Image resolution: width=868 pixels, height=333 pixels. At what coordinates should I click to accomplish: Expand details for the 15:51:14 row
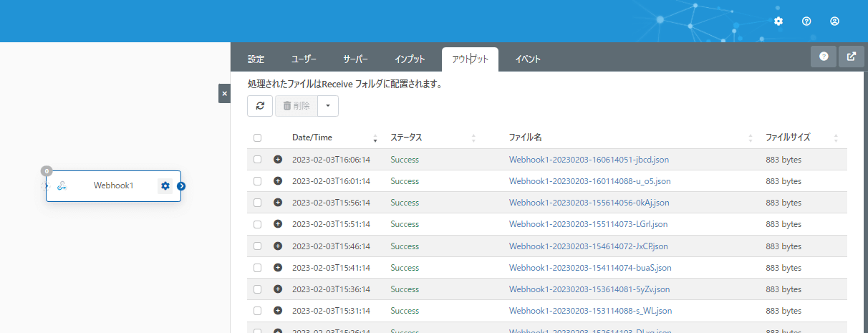click(x=278, y=224)
